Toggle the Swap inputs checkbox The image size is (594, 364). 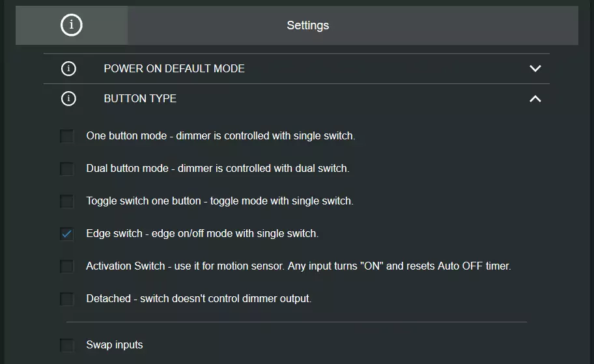66,345
